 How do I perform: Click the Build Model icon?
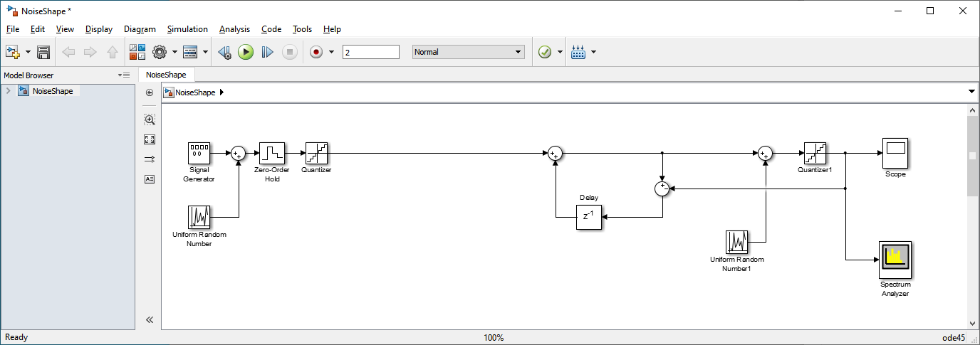coord(578,52)
